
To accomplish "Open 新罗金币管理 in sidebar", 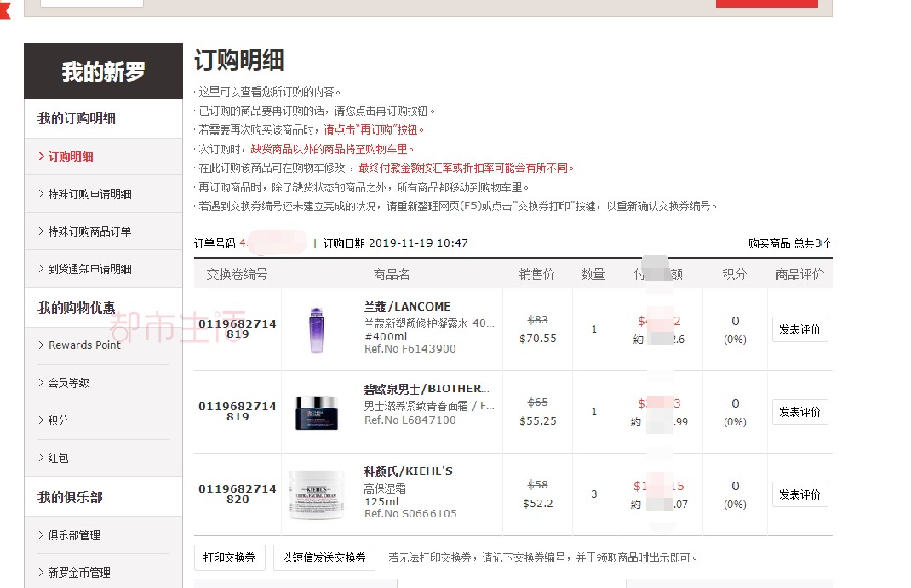I will (x=79, y=573).
